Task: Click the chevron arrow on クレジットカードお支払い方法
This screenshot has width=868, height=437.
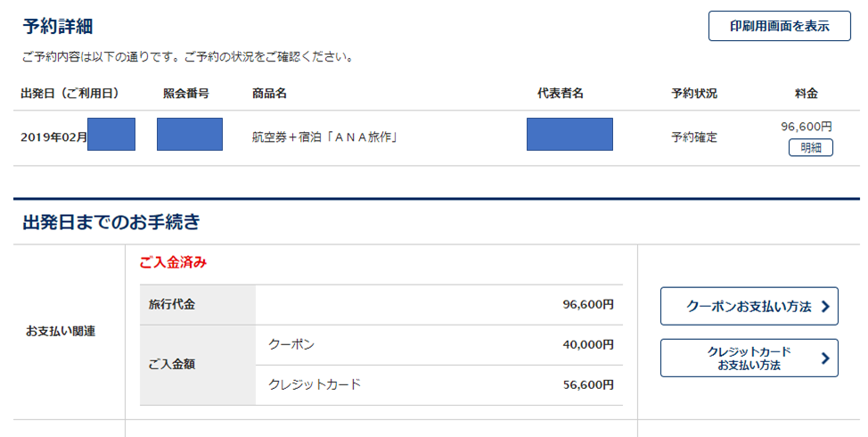Action: pyautogui.click(x=825, y=359)
